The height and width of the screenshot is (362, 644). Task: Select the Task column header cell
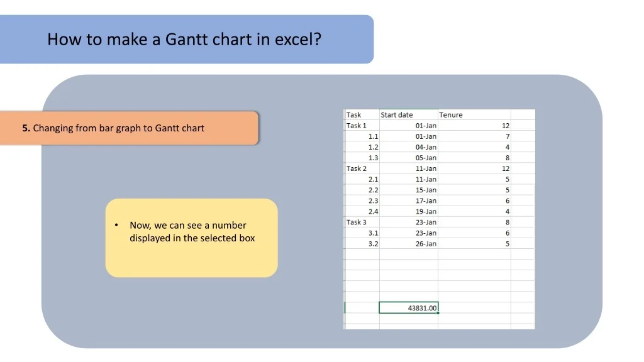click(x=361, y=115)
